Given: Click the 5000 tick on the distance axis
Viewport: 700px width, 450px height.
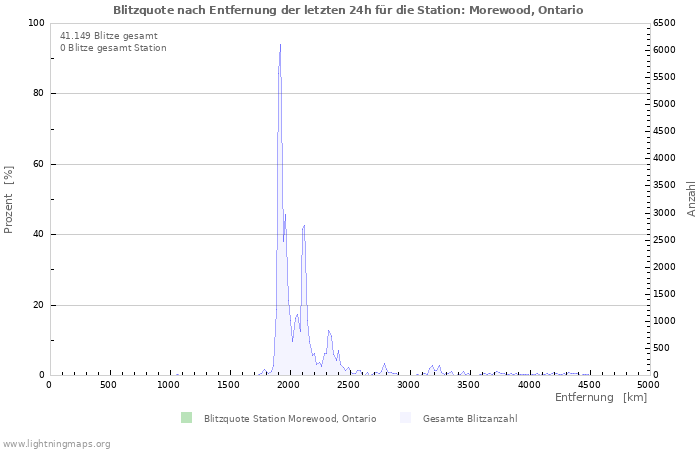Looking at the screenshot, I should 648,384.
